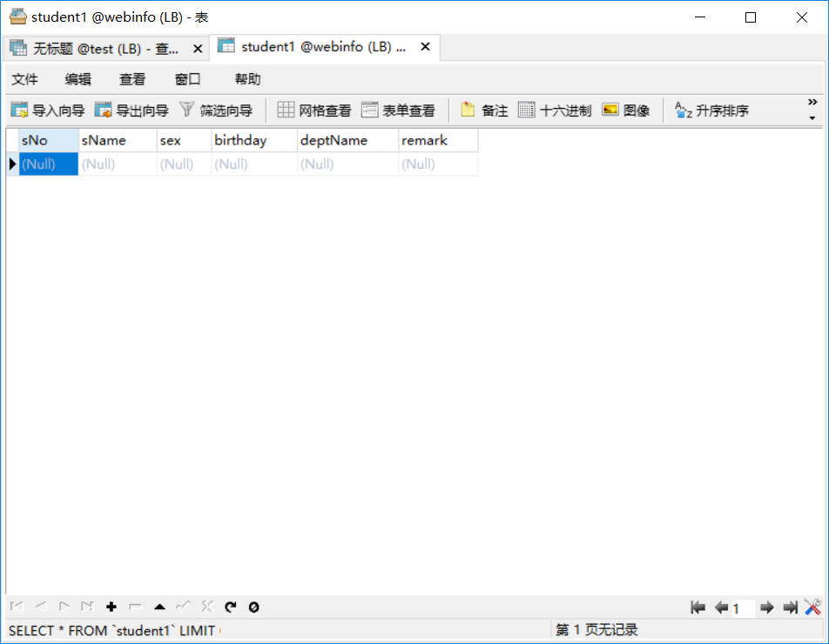829x644 pixels.
Task: Discard changes with X icon
Action: (x=206, y=607)
